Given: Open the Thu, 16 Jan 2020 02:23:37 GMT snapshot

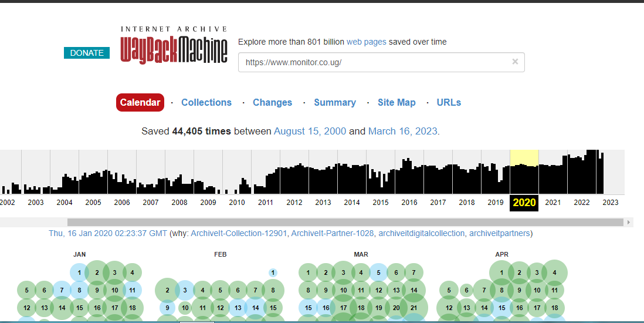Looking at the screenshot, I should (108, 233).
